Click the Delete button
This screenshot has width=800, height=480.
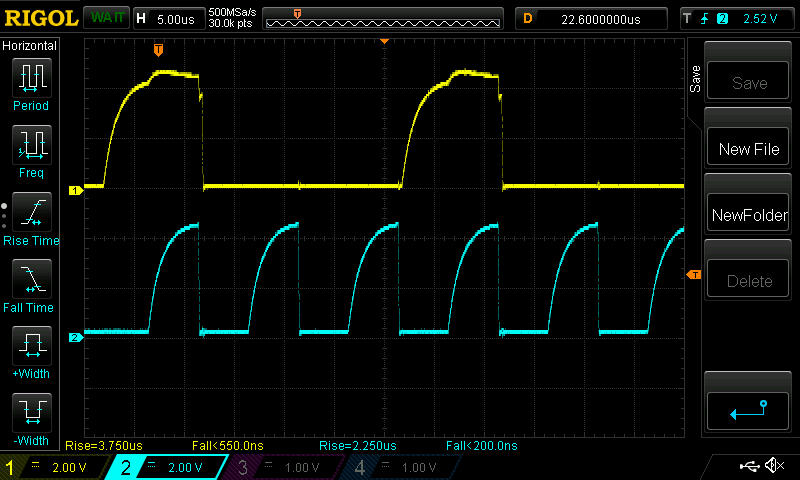point(748,279)
